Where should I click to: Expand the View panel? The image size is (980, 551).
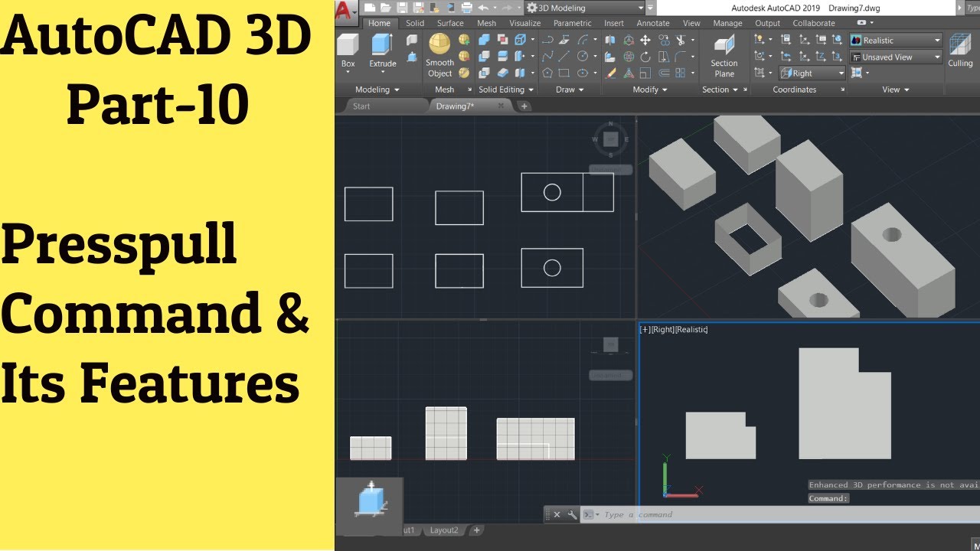click(895, 90)
